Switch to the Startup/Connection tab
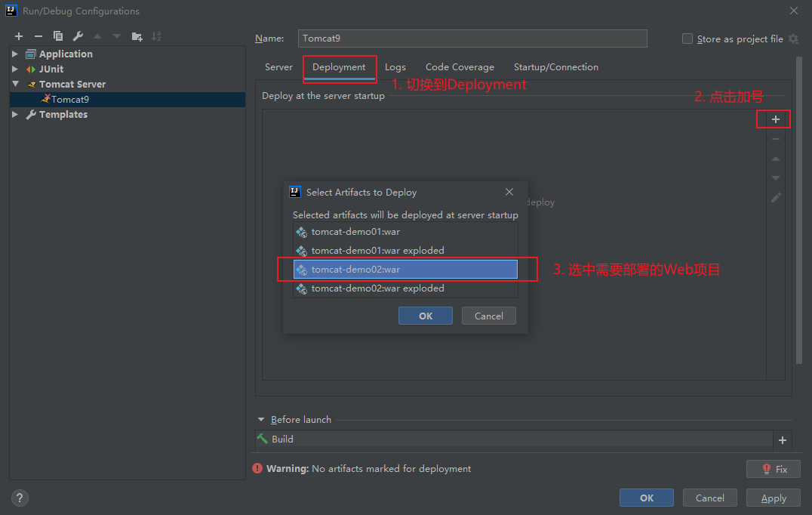The image size is (812, 515). point(555,67)
